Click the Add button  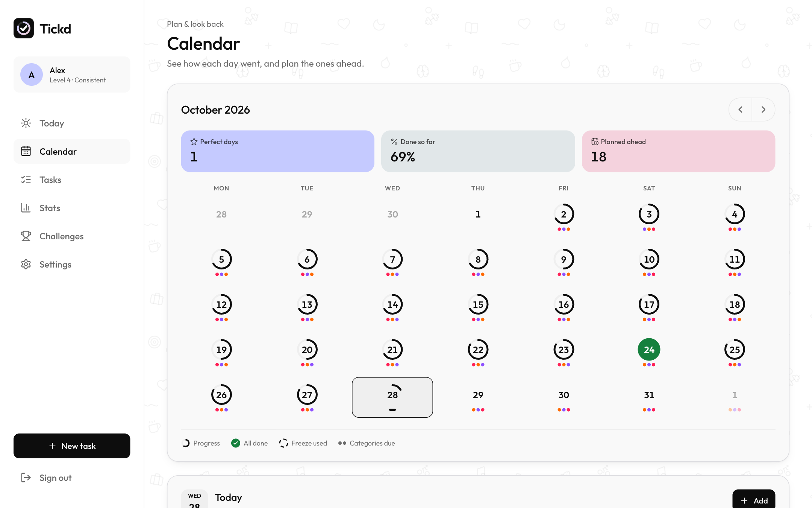754,499
